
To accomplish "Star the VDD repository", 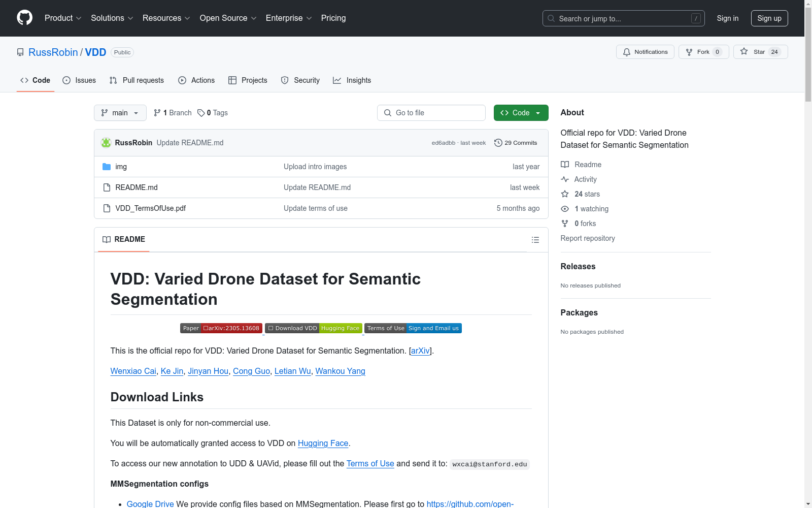I will tap(760, 52).
